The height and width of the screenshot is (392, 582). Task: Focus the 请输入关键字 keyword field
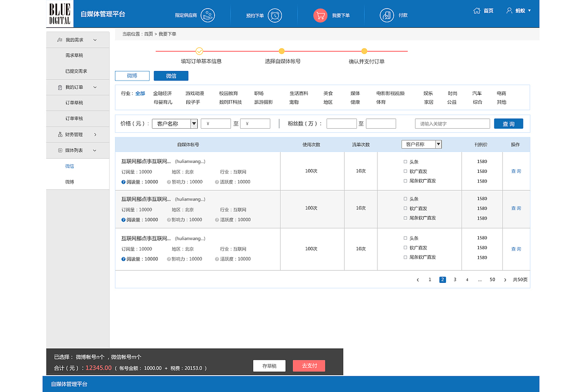point(452,124)
